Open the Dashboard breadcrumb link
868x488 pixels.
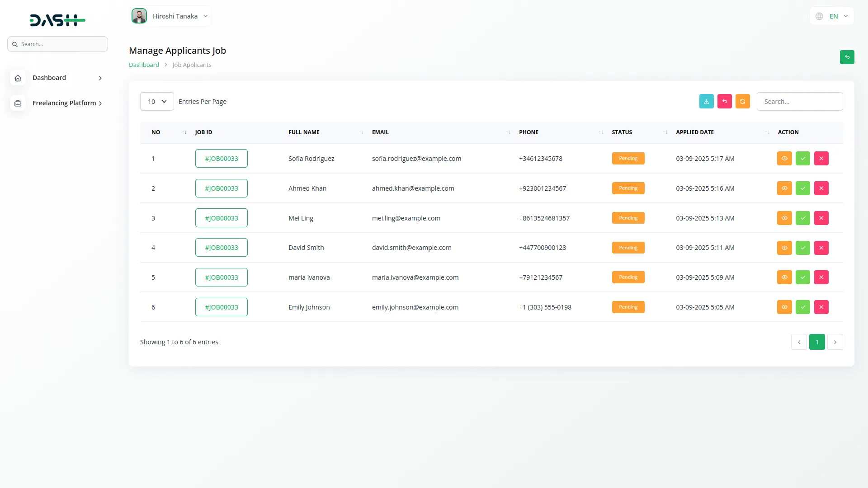(x=143, y=65)
